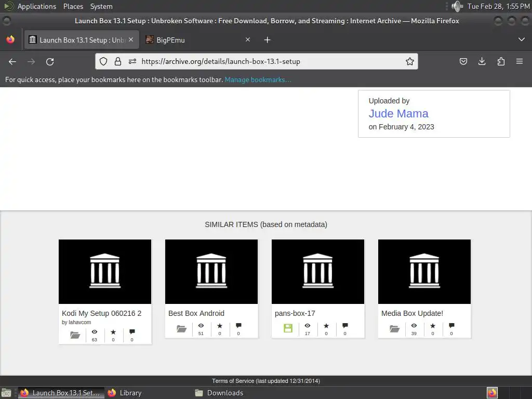Click the Media Box Update! title
The width and height of the screenshot is (532, 399).
click(412, 313)
